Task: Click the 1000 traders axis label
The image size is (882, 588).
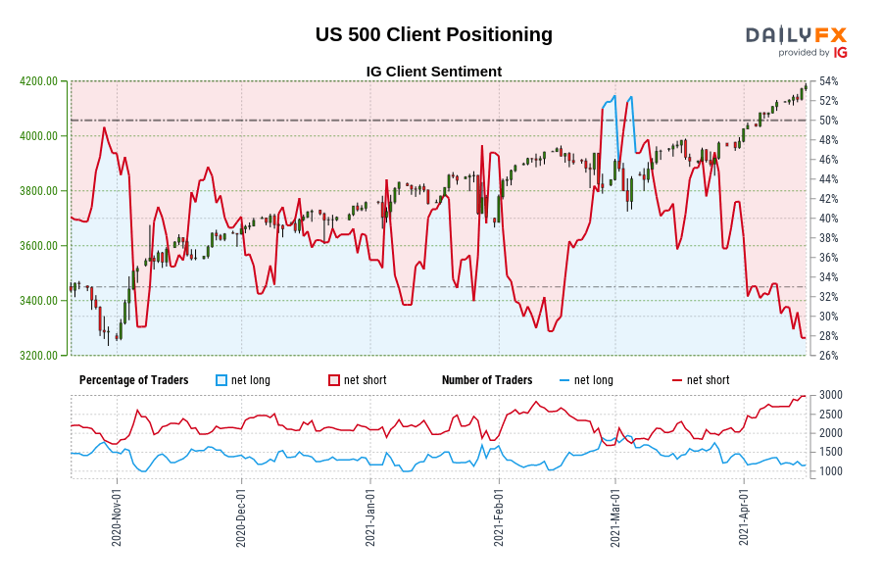Action: tap(831, 471)
